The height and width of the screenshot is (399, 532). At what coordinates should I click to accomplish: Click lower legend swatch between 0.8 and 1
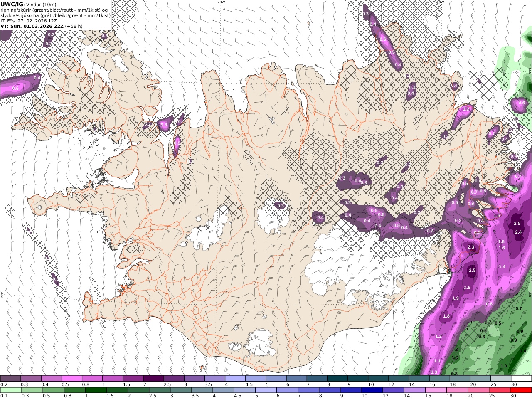(74, 390)
